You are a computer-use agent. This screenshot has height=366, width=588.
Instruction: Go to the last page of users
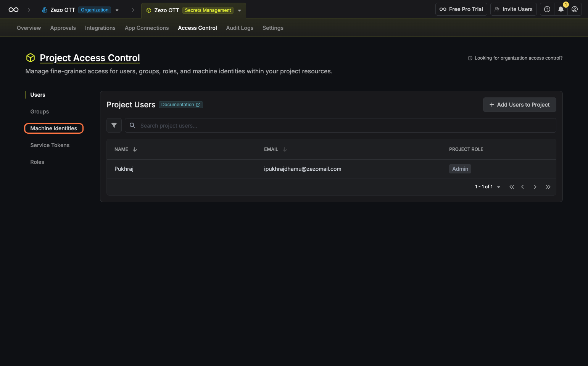548,187
